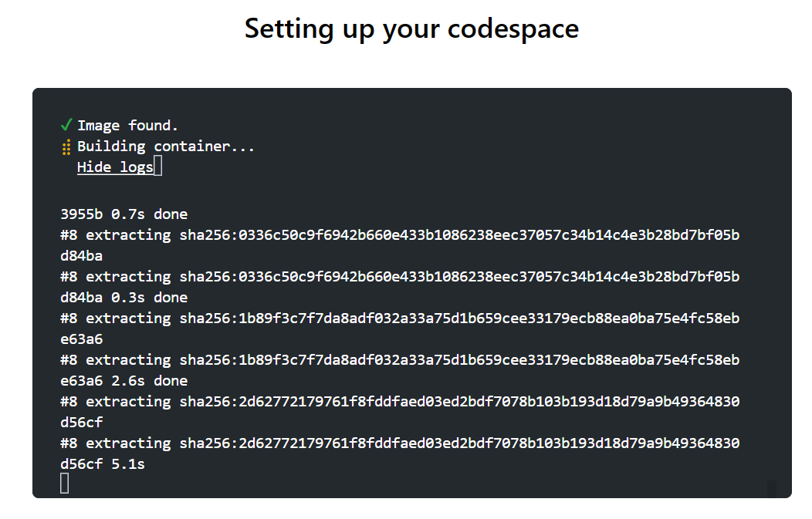Click the focus outline box after Hide logs

tap(158, 167)
